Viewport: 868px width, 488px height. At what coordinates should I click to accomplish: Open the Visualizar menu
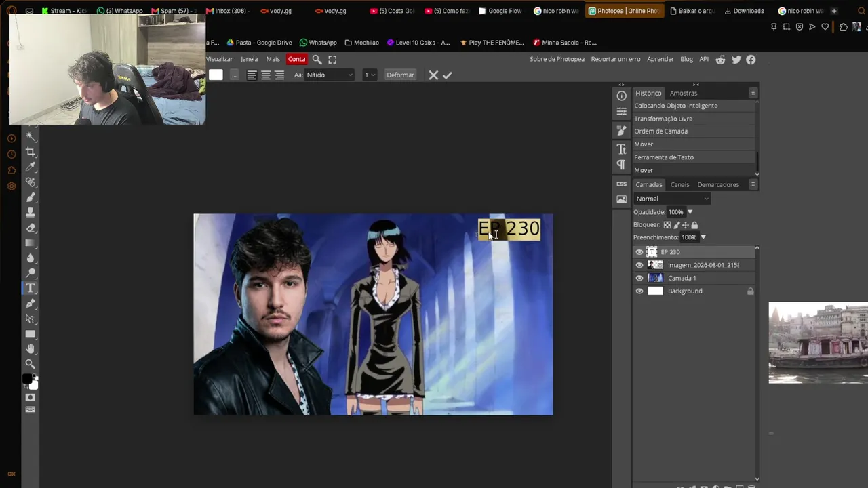(x=219, y=60)
